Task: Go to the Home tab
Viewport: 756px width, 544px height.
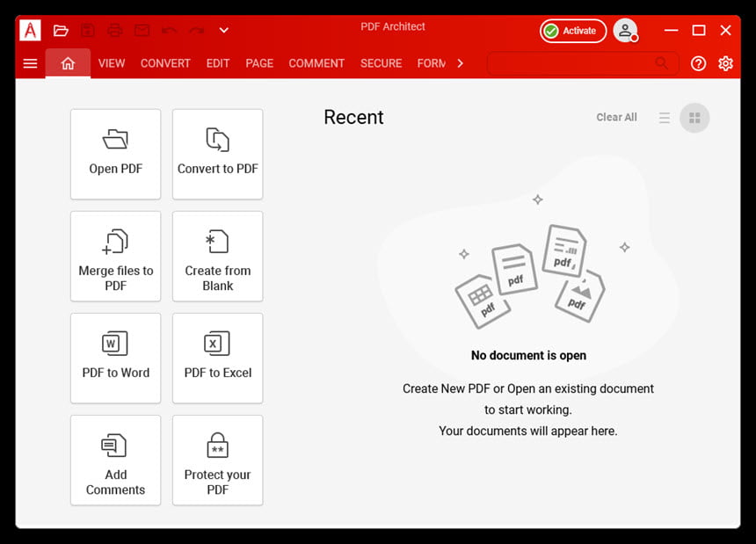Action: click(x=68, y=63)
